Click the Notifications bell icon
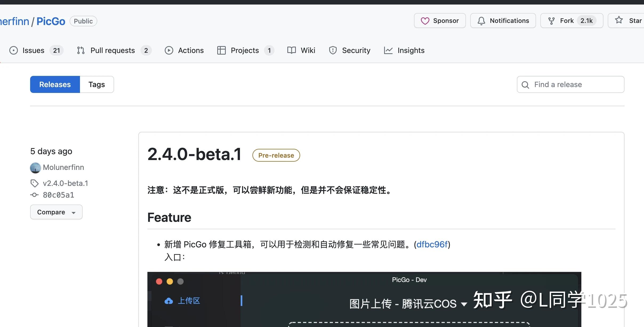This screenshot has width=644, height=327. click(x=481, y=21)
